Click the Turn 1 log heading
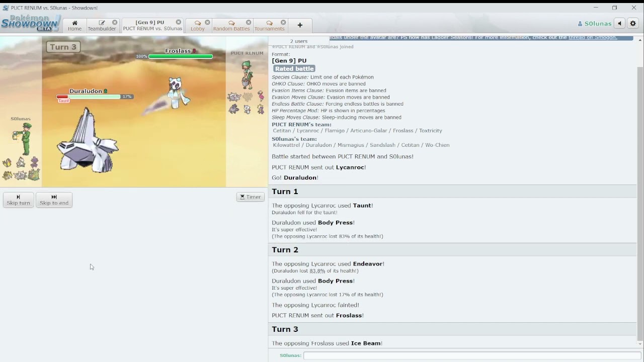 (x=285, y=192)
